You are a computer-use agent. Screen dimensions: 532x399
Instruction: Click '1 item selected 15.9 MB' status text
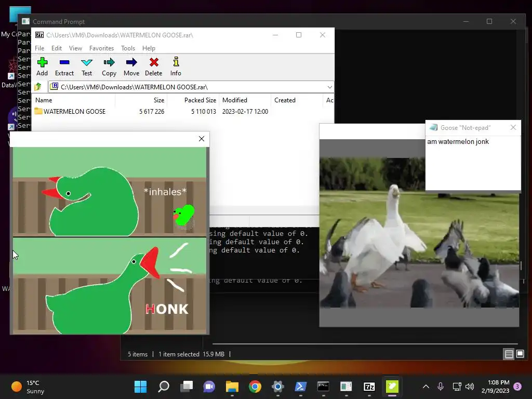point(191,354)
